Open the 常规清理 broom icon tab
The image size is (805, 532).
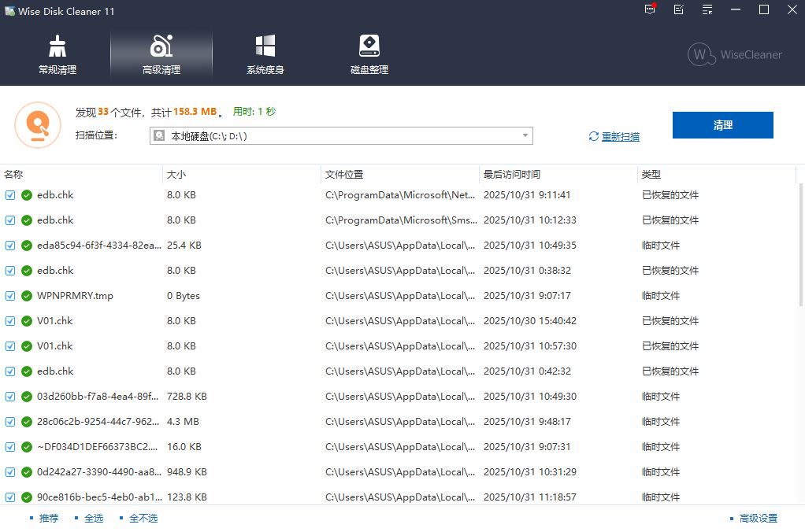coord(57,54)
